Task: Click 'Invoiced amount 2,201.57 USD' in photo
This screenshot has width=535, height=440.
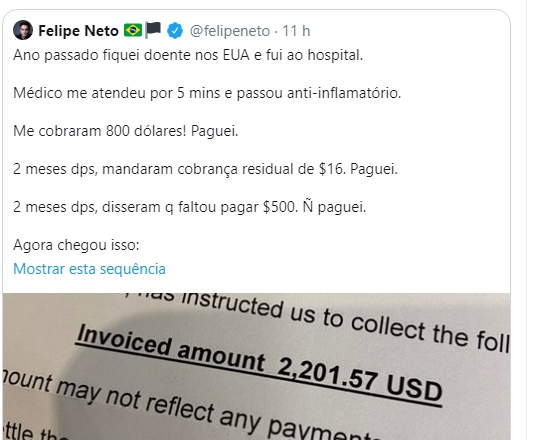Action: (x=259, y=365)
